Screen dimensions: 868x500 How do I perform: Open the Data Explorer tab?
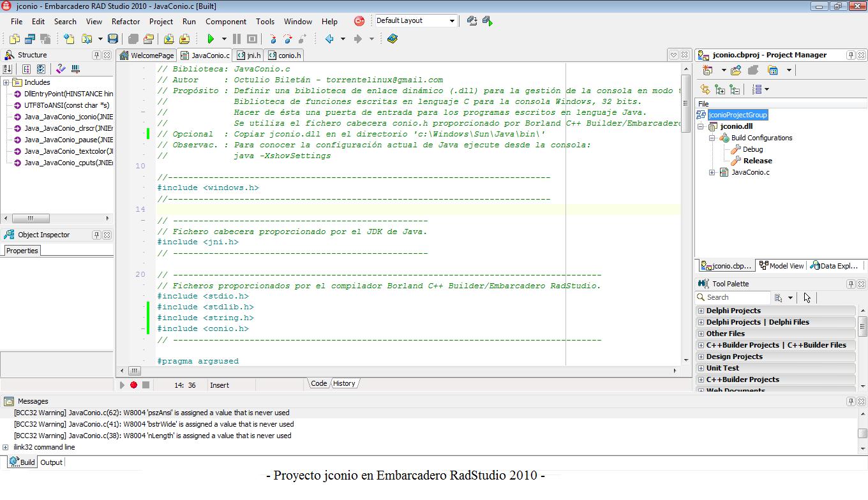point(834,266)
